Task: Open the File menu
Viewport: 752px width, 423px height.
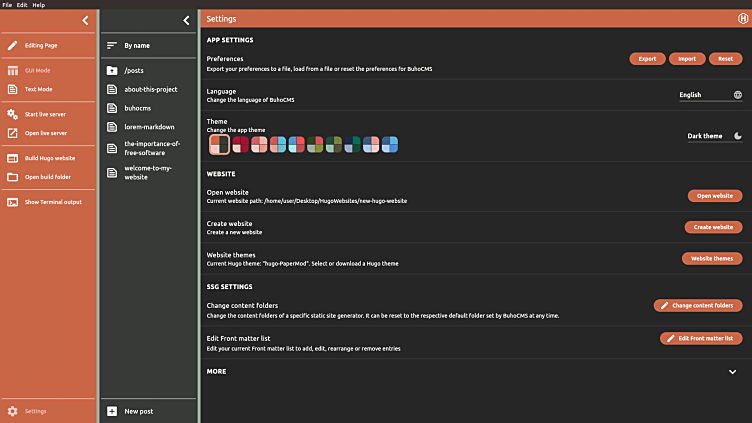Action: tap(7, 5)
